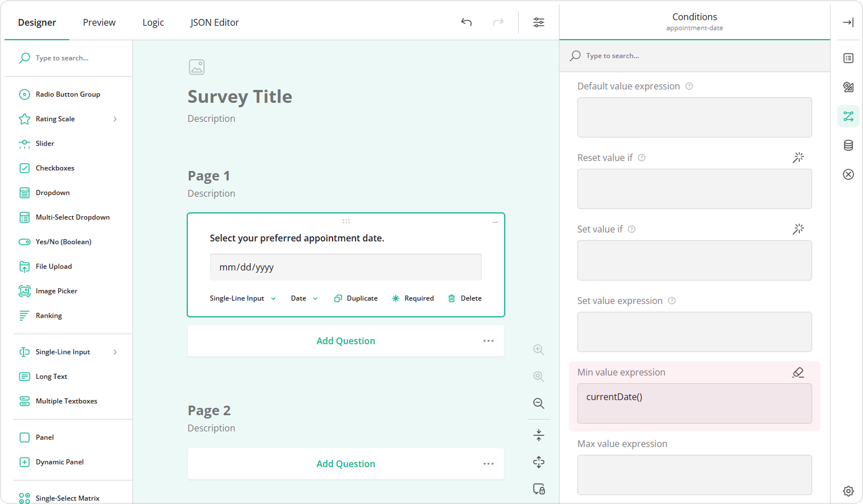Screen dimensions: 863x504
Task: Collapse pages with the compress arrows icon
Action: 538,435
